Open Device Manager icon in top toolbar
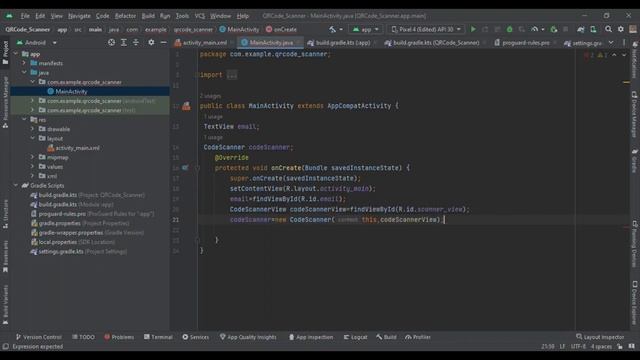Viewport: 640px width, 360px height. pyautogui.click(x=593, y=29)
